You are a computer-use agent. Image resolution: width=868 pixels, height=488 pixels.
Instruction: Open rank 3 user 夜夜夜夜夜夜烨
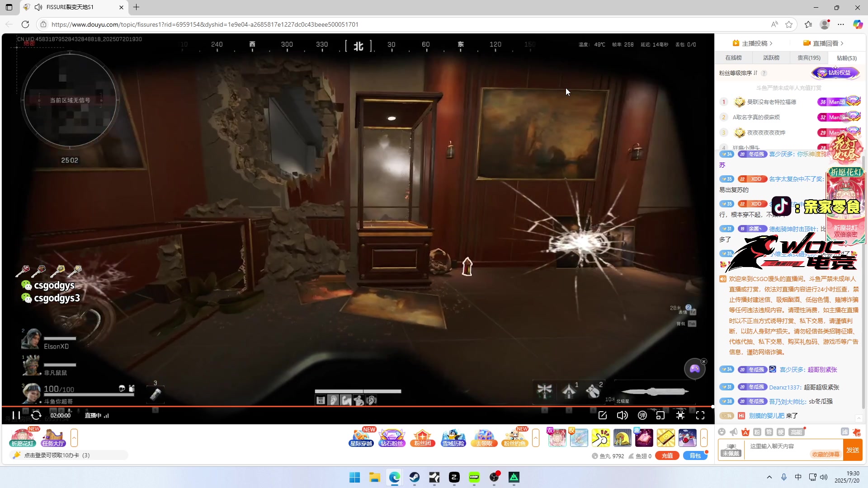(766, 133)
